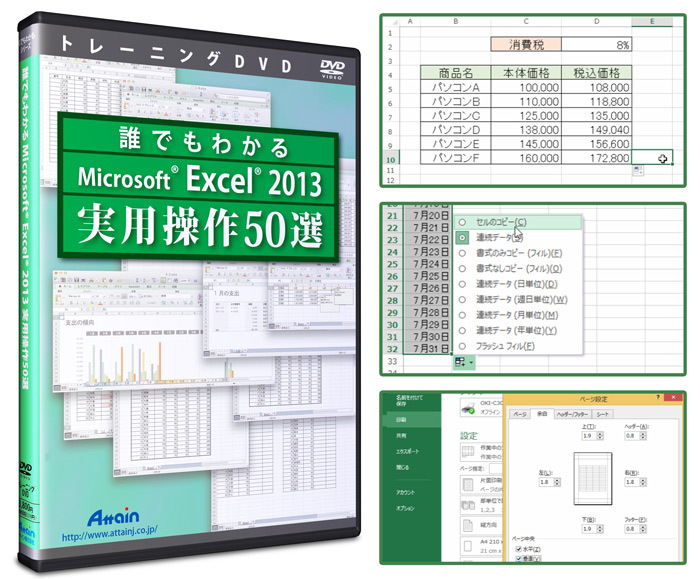This screenshot has width=700, height=579.
Task: Click the 7月25日 date cell
Action: (429, 276)
